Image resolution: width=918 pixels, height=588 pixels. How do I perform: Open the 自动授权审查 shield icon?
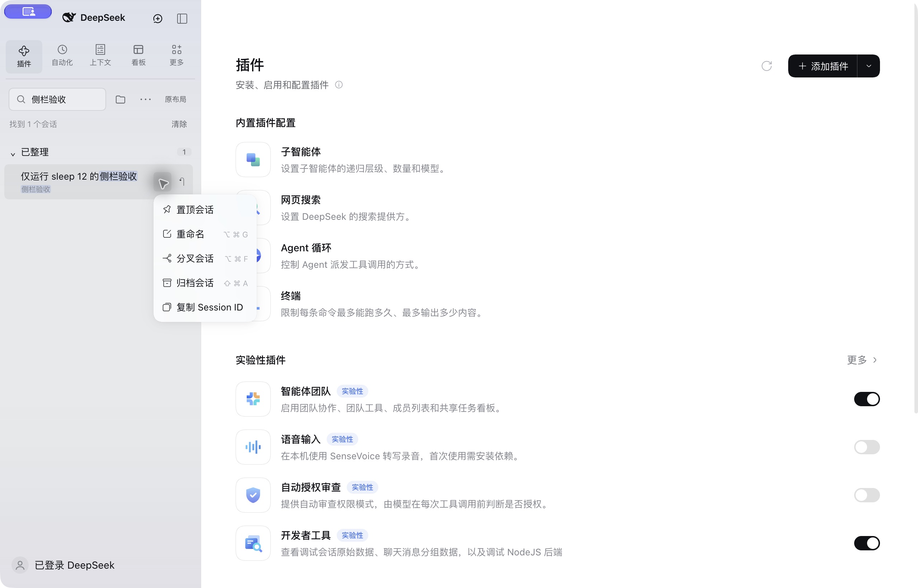click(253, 495)
